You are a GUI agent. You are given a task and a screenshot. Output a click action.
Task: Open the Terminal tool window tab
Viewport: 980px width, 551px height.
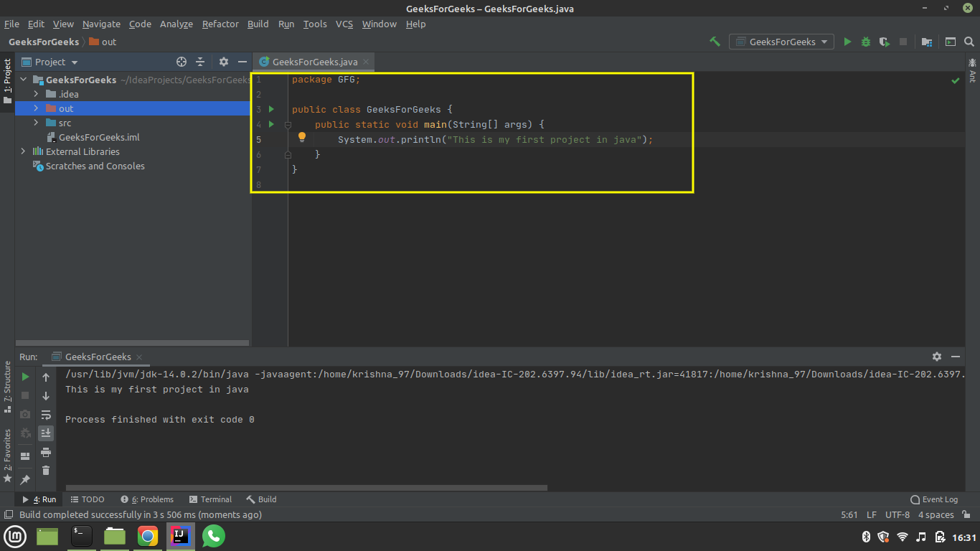(x=210, y=499)
